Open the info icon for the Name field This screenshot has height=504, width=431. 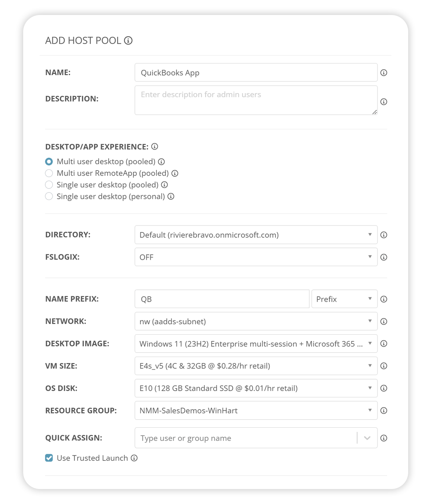[x=384, y=73]
